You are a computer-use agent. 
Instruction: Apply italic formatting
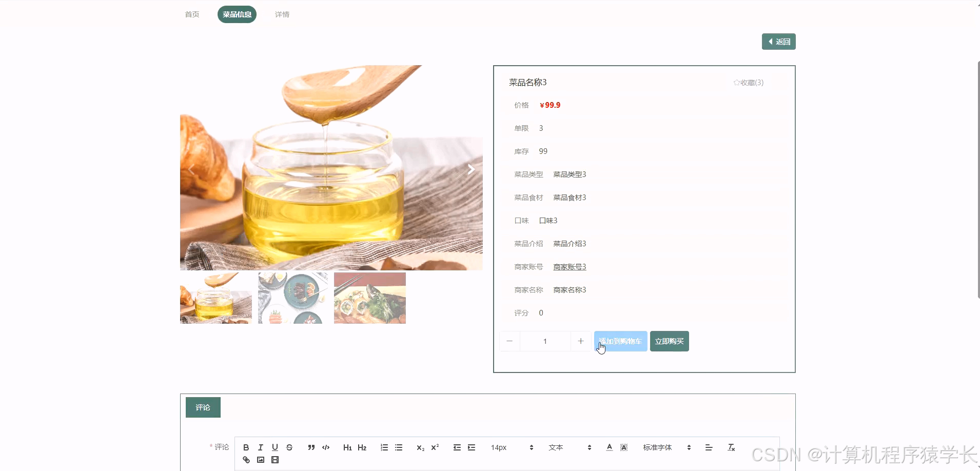point(261,447)
